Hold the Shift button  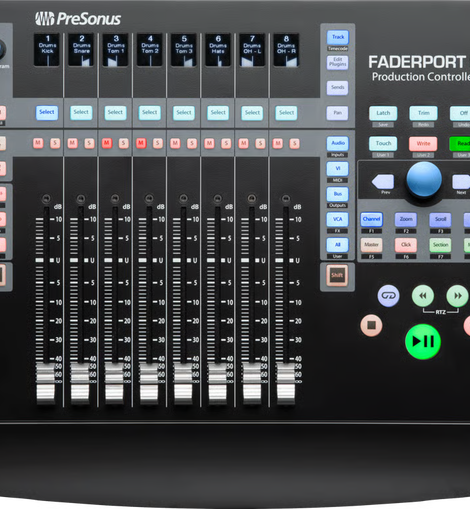[337, 275]
